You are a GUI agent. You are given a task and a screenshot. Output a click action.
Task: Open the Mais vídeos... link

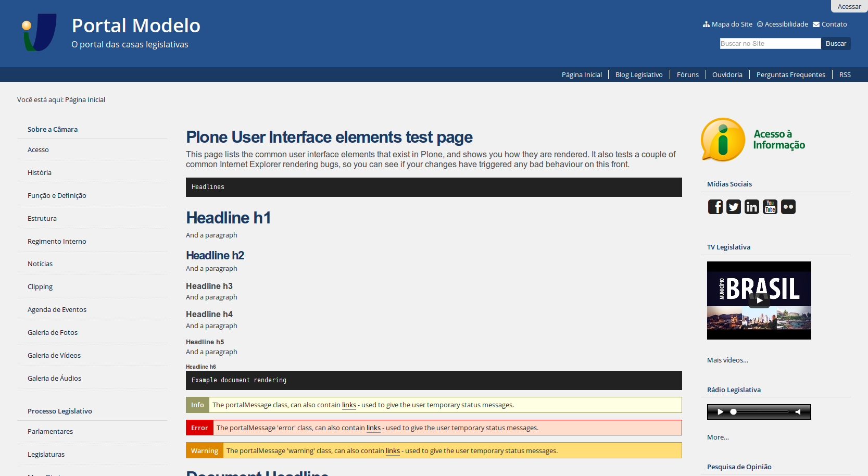(x=727, y=360)
